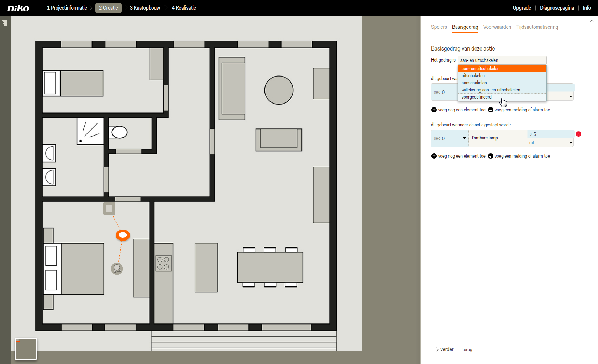598x364 pixels.
Task: Go to 1 Projectinformatie step
Action: [67, 8]
